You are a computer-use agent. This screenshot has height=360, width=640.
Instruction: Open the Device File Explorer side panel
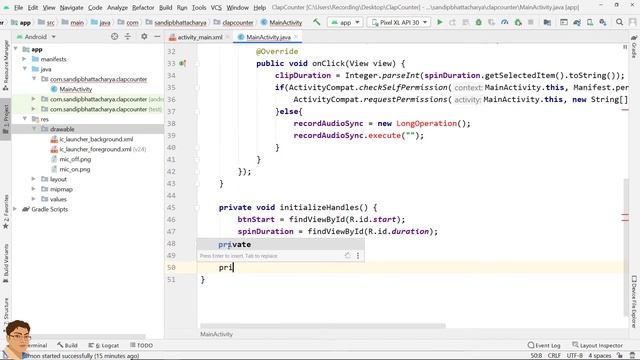[634, 301]
